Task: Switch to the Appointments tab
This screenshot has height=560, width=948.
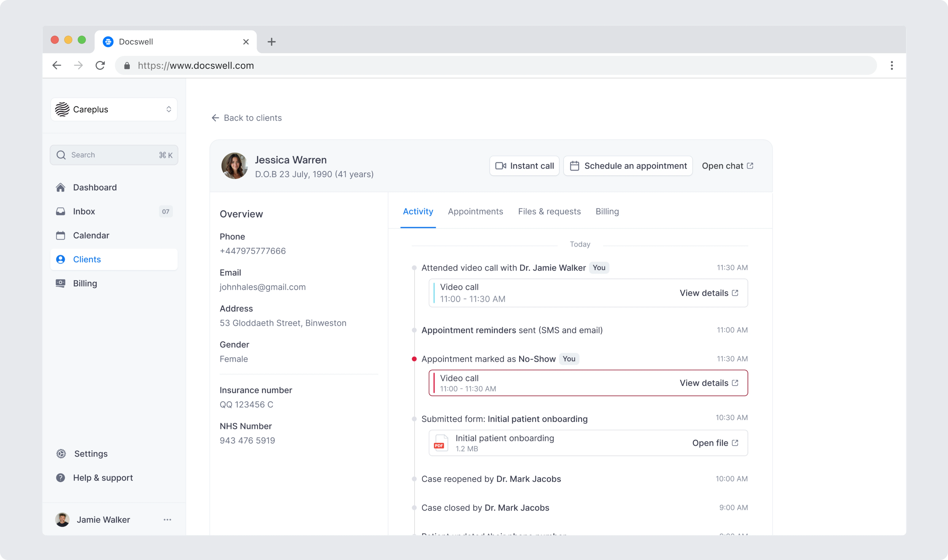Action: [x=475, y=211]
